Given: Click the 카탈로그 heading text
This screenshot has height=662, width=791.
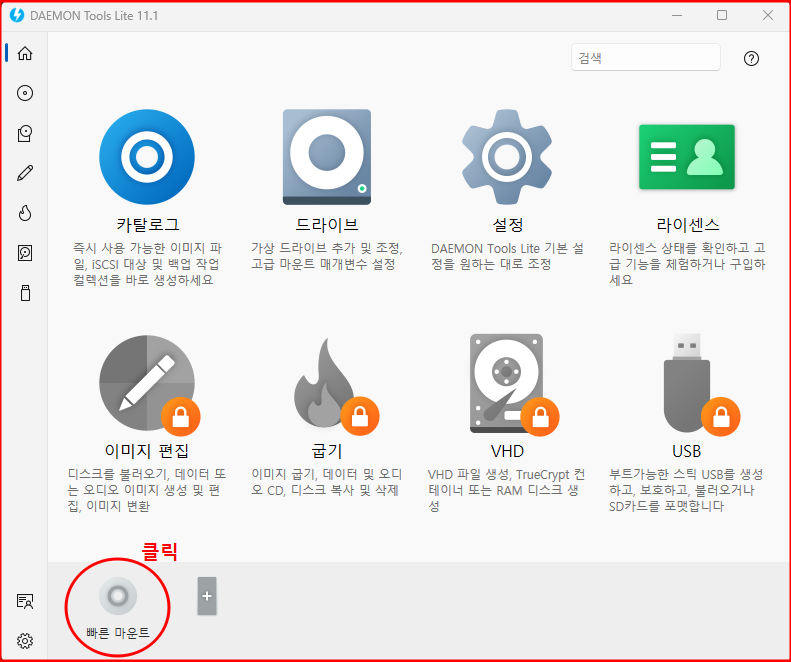Looking at the screenshot, I should [147, 225].
